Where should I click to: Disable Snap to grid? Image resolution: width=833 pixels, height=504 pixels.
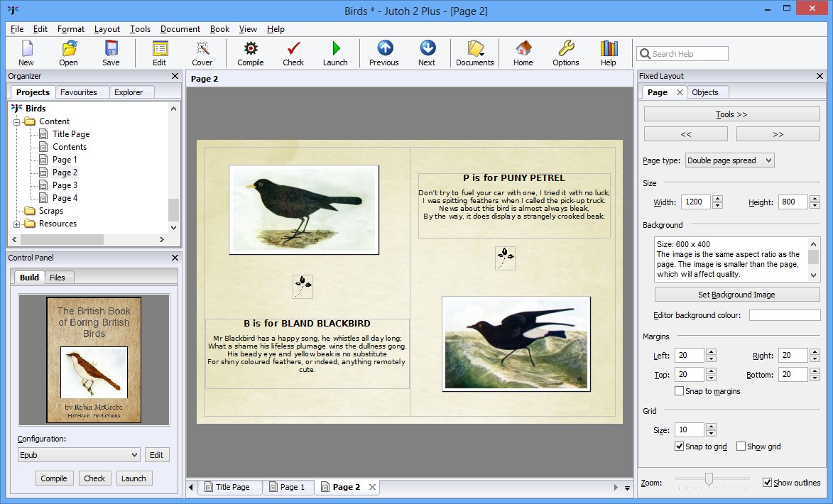click(x=679, y=447)
